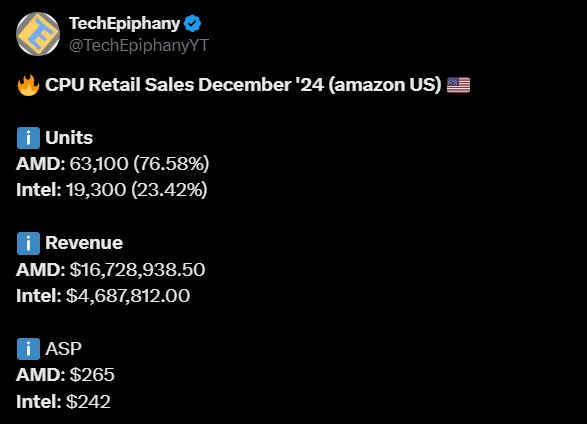Click the AMD ASP $265 line
Screen dimensions: 587x424
click(x=65, y=375)
